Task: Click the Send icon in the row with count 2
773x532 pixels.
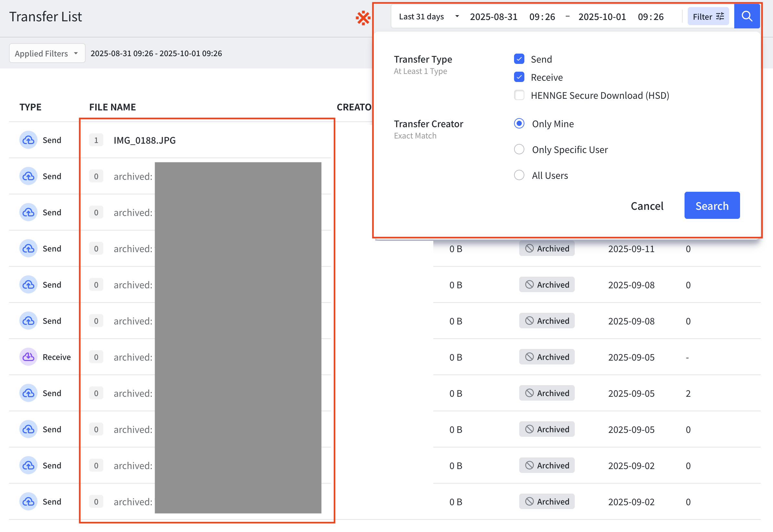Action: (28, 393)
